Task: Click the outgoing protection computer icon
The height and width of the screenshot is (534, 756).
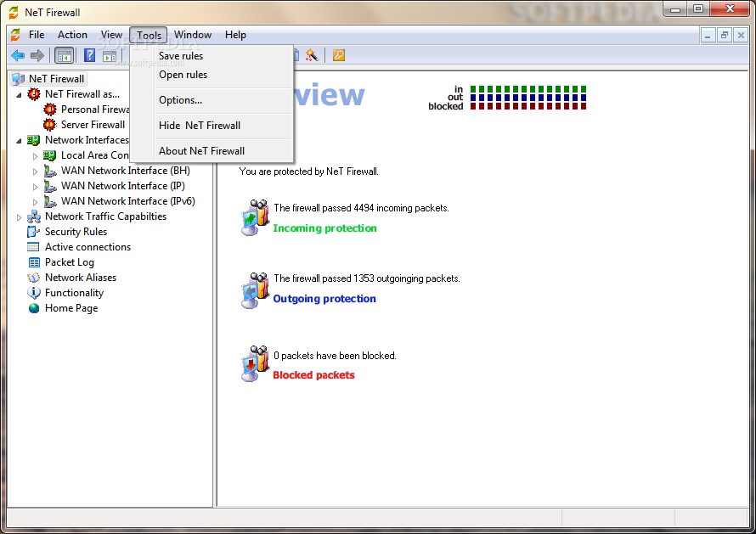Action: tap(255, 290)
